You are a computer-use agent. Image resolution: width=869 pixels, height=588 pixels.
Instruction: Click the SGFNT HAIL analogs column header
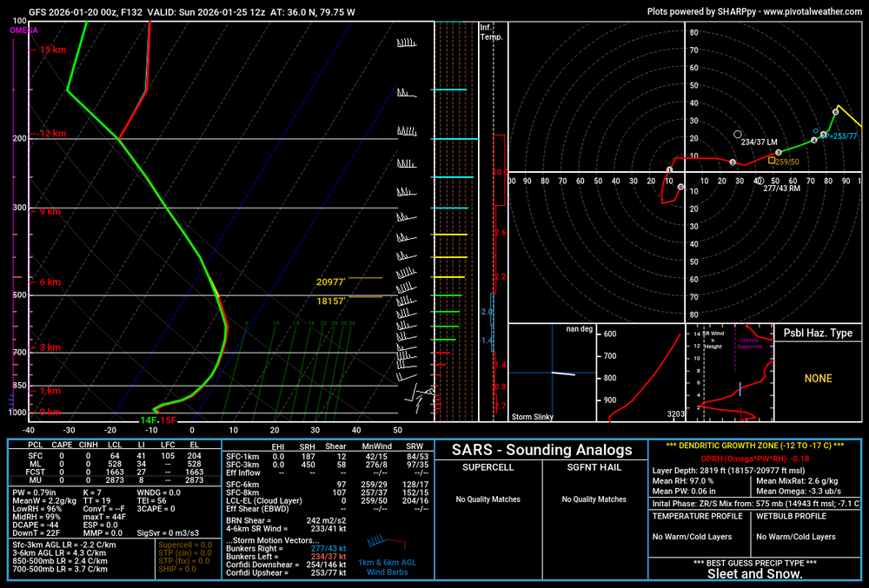(593, 467)
